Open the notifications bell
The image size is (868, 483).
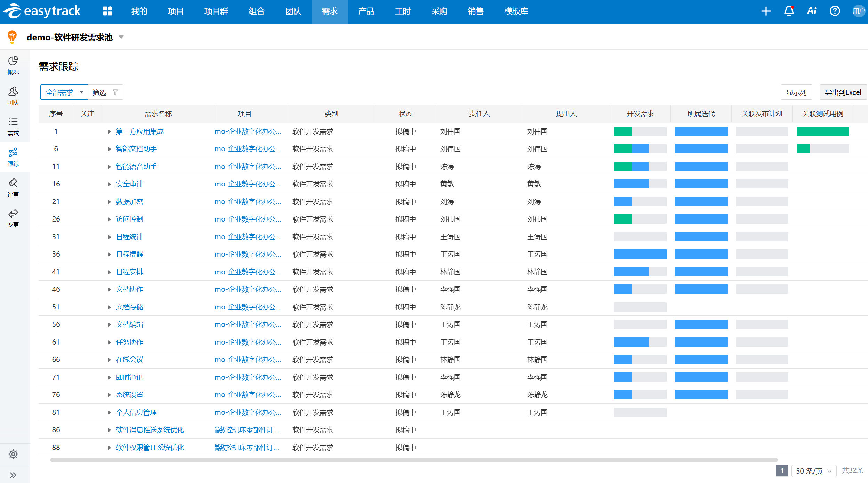[789, 11]
